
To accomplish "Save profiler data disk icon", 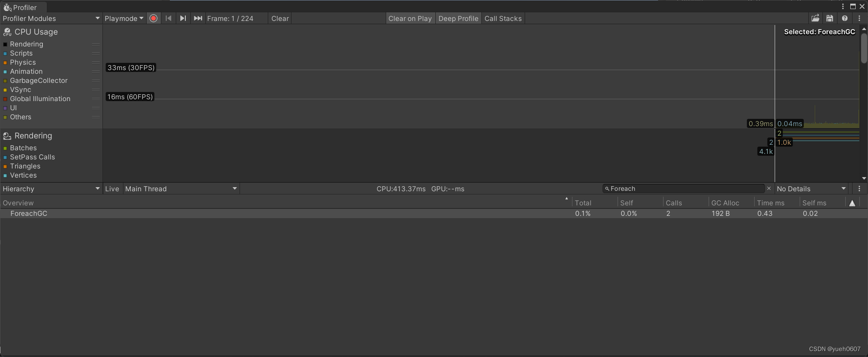I will [x=830, y=18].
